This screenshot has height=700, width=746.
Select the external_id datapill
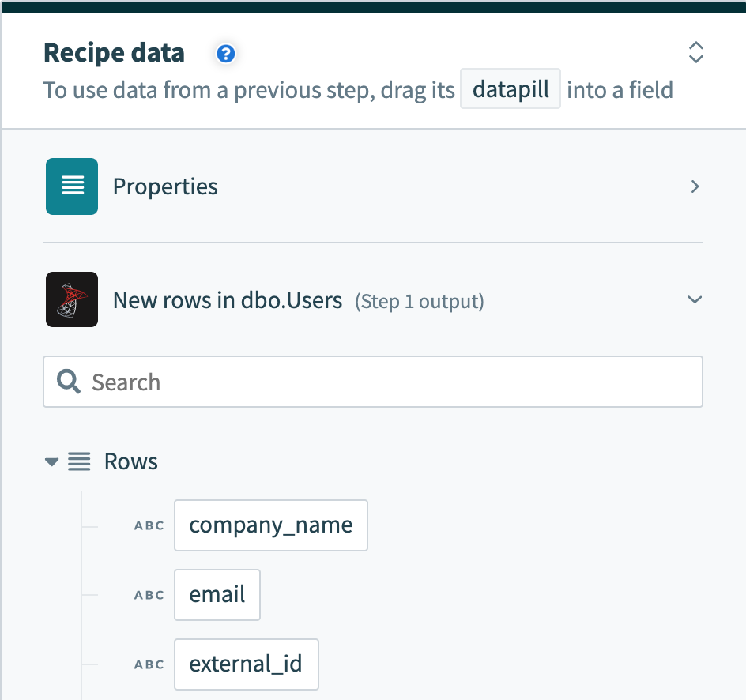[x=246, y=664]
